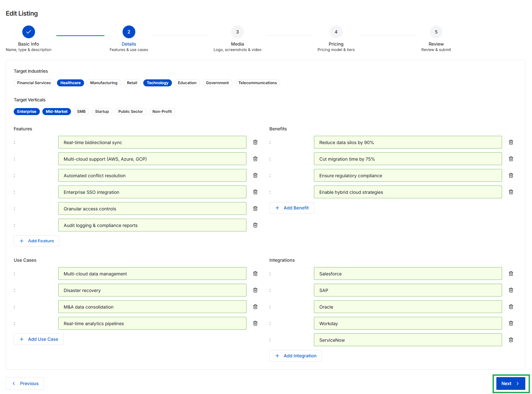Click the Real-time analytics pipelines field
The image size is (532, 394).
click(152, 323)
